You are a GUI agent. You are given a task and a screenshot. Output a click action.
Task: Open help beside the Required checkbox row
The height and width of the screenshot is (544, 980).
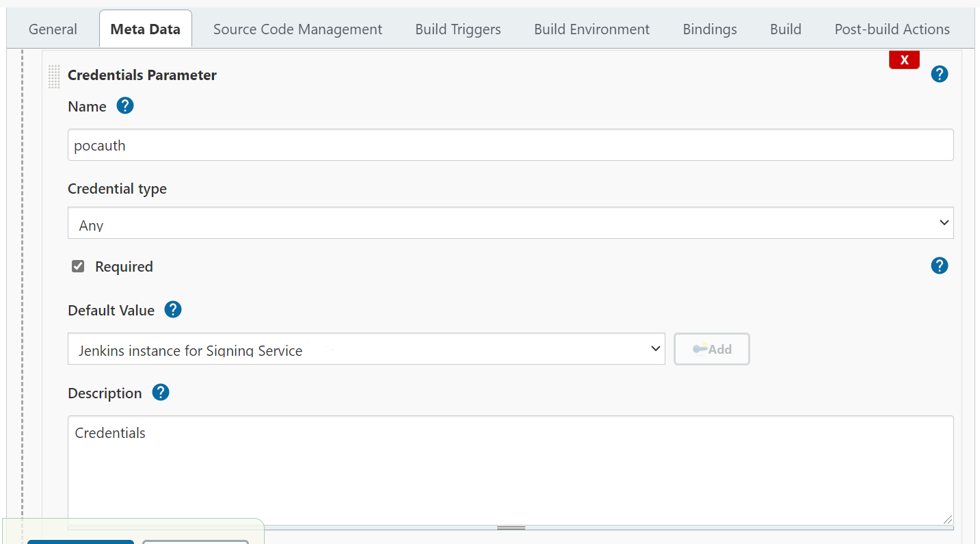[939, 265]
